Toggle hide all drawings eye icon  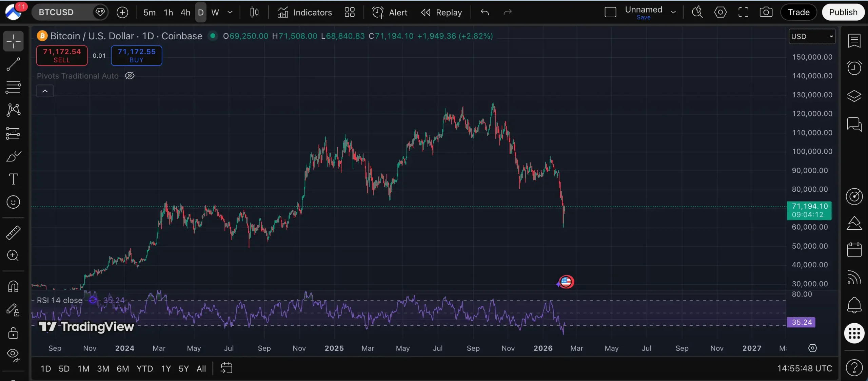coord(13,355)
